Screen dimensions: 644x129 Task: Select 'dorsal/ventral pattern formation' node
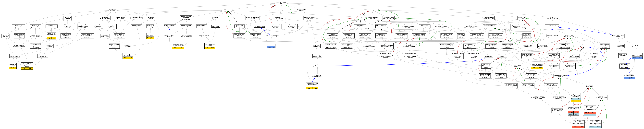coord(637,55)
